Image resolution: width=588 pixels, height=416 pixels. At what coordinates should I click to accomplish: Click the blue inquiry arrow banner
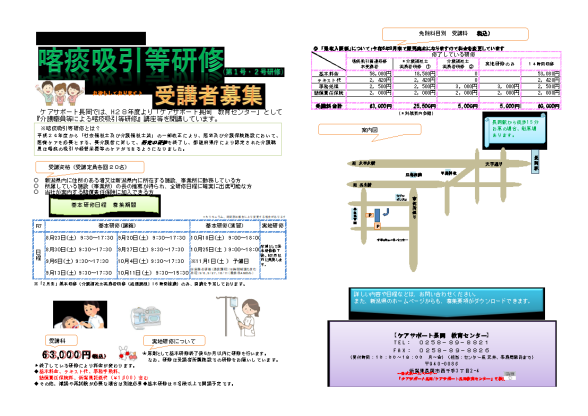coord(447,303)
